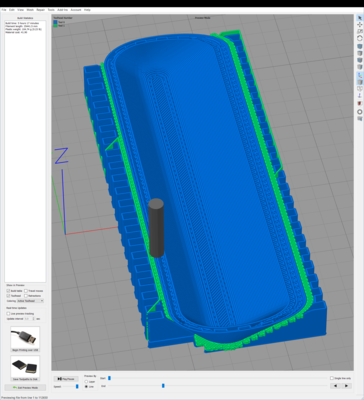The image size is (364, 400).
Task: Click the Speed slider handle
Action: click(x=77, y=386)
